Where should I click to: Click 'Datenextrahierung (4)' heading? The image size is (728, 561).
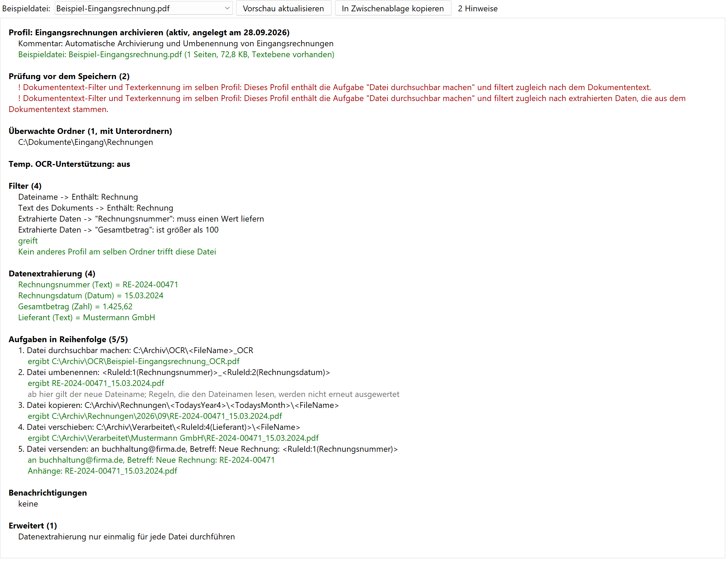tap(52, 274)
